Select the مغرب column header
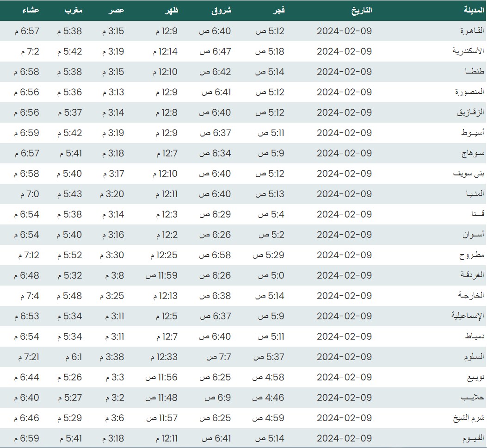 tap(73, 10)
